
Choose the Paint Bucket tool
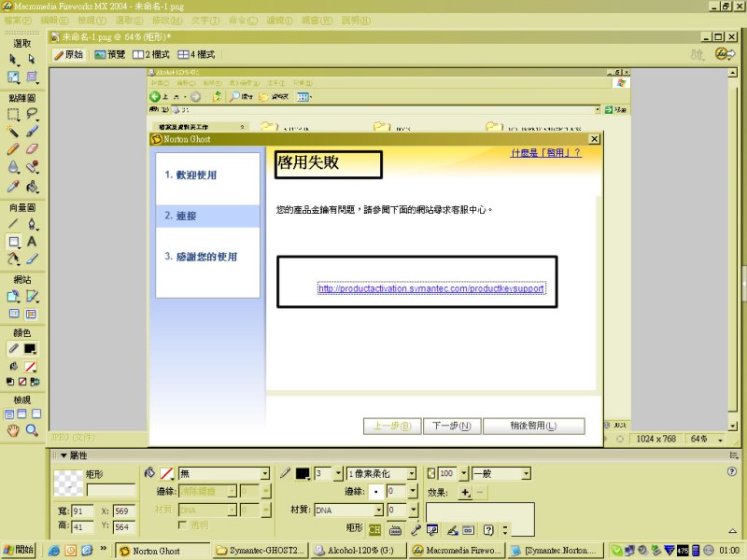pos(32,186)
